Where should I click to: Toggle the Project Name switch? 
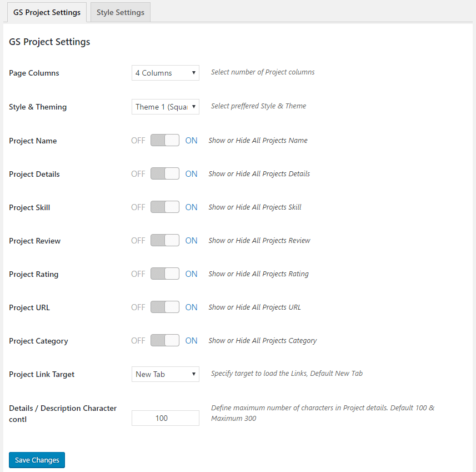(x=165, y=140)
